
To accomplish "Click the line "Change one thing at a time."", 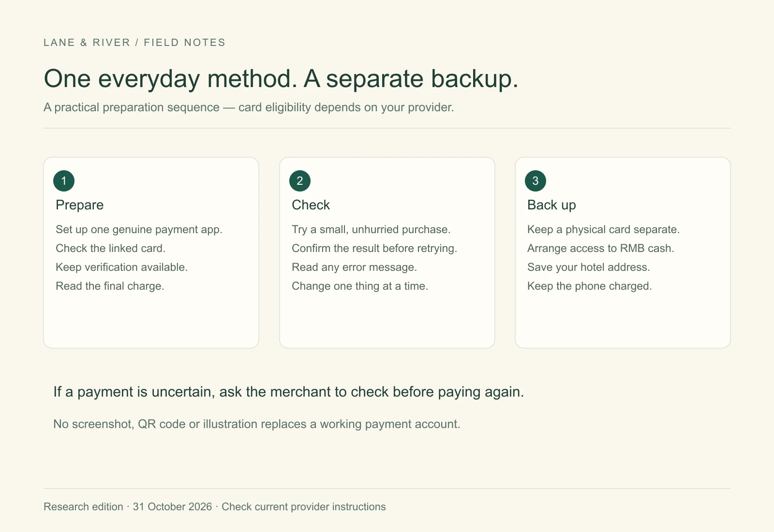I will [x=360, y=286].
